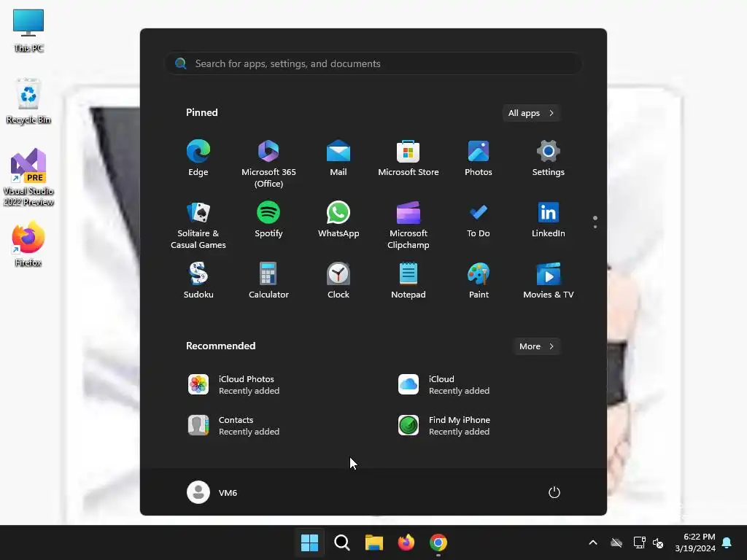
Task: Launch Movies & TV
Action: coord(549,281)
